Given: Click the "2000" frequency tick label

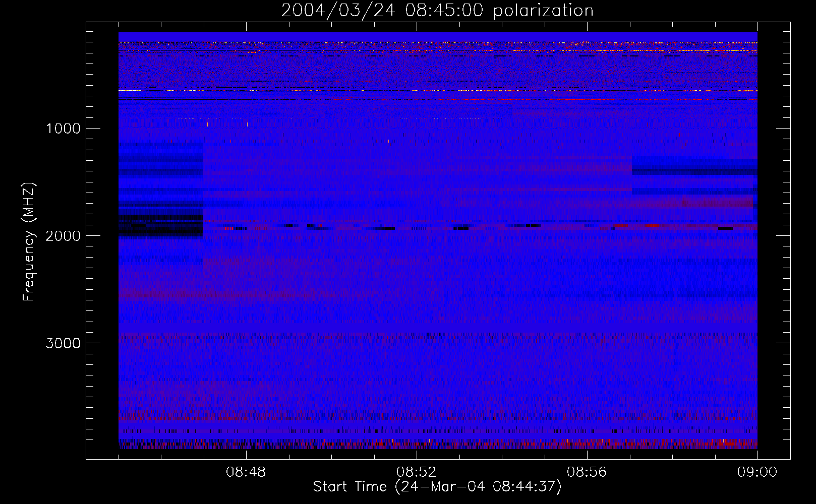Looking at the screenshot, I should tap(63, 236).
